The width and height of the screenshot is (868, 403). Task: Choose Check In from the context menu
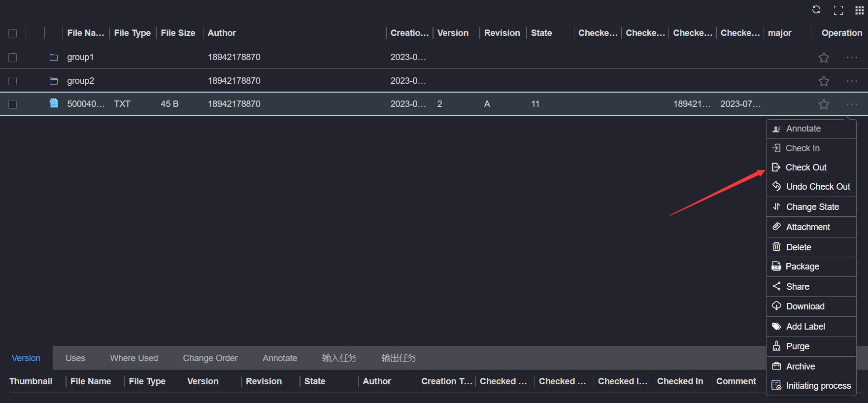click(811, 148)
